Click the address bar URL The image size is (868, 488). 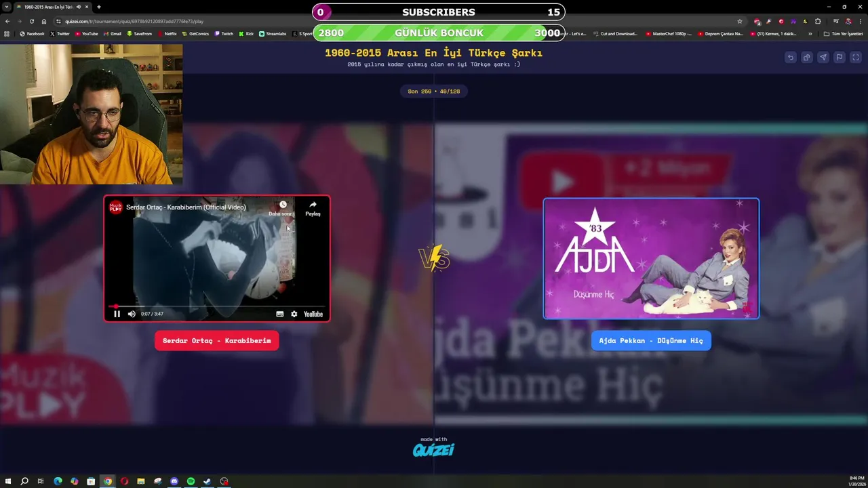[134, 21]
